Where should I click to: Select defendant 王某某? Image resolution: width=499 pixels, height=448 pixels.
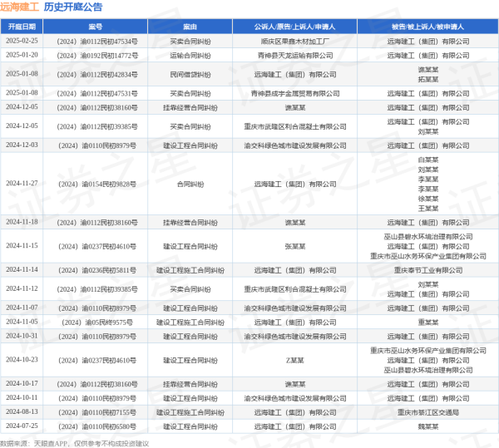427,209
